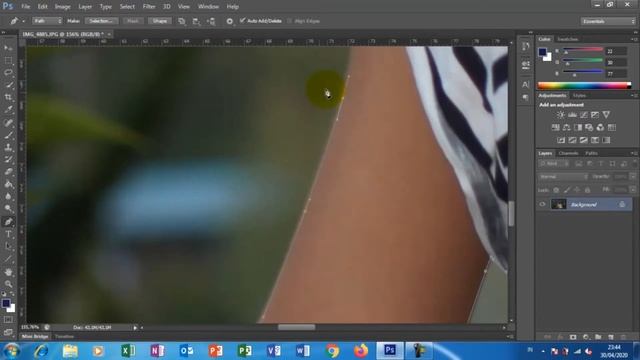Toggle Auto Add/Delete checkbox
This screenshot has height=360, width=640.
242,20
